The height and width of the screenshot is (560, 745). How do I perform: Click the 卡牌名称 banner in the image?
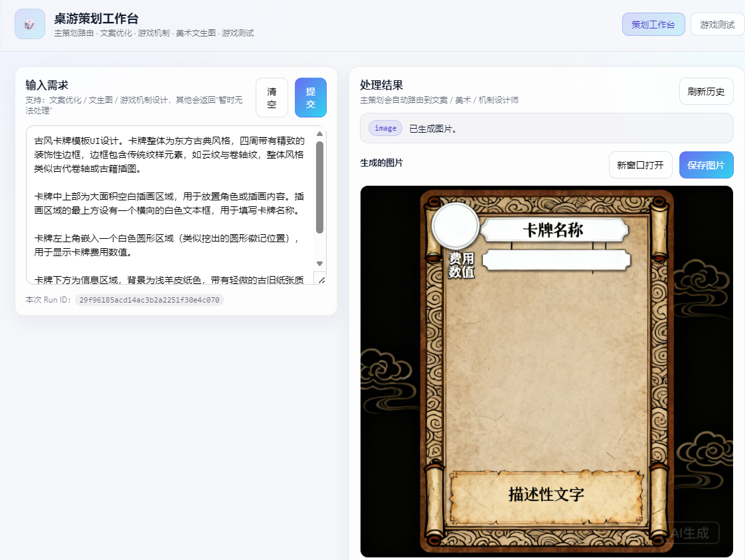(553, 230)
